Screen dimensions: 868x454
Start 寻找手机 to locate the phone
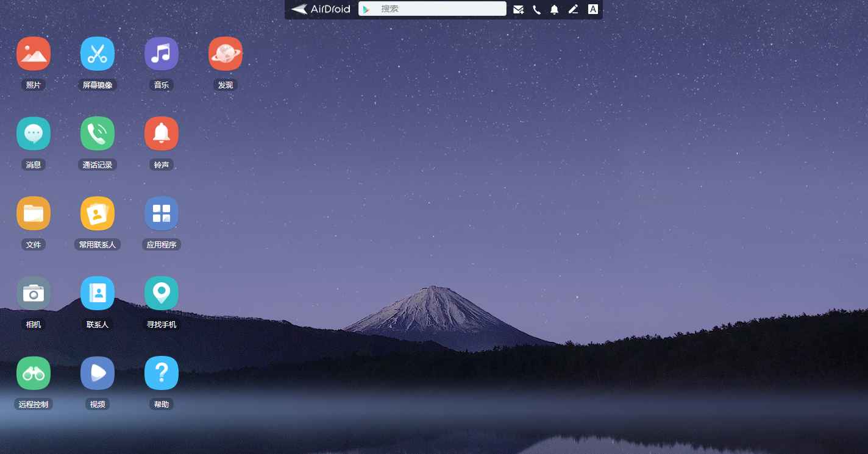click(162, 293)
